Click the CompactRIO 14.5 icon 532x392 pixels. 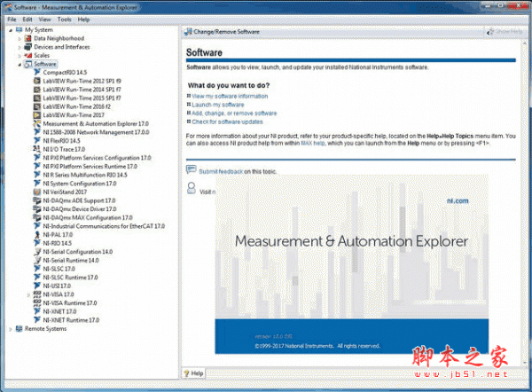click(x=37, y=73)
